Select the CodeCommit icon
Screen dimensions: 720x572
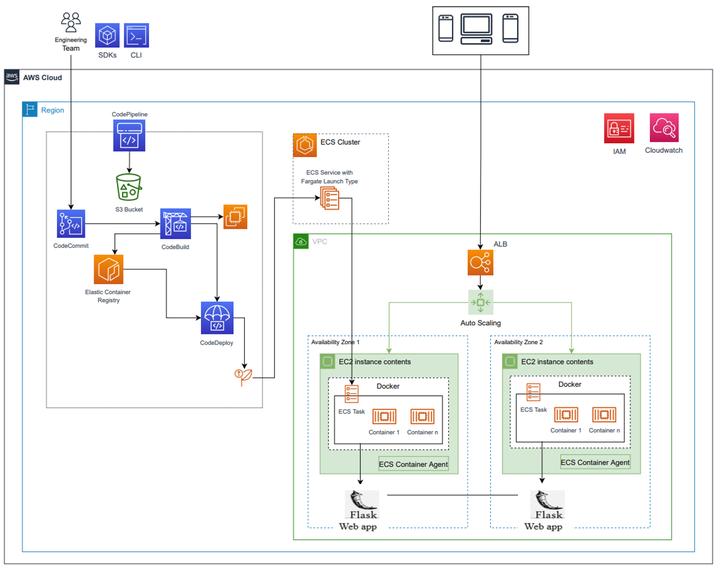tap(71, 224)
